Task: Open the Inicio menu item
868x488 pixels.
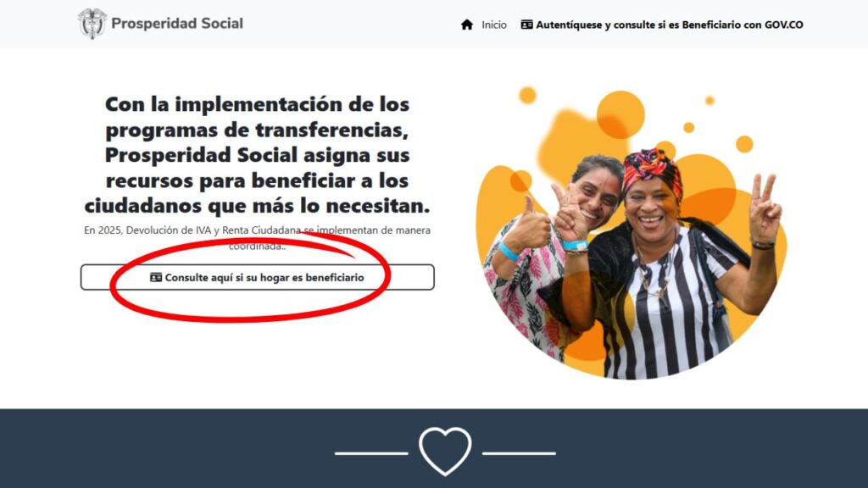Action: pos(494,25)
